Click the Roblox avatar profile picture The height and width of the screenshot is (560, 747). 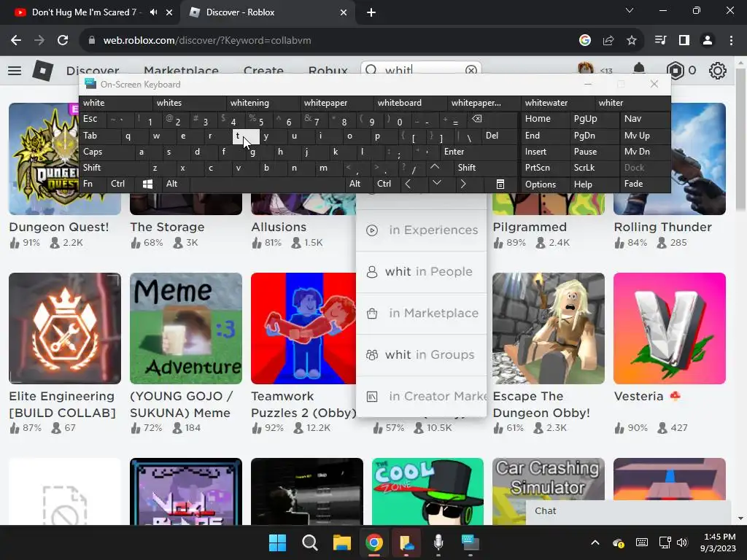coord(586,69)
